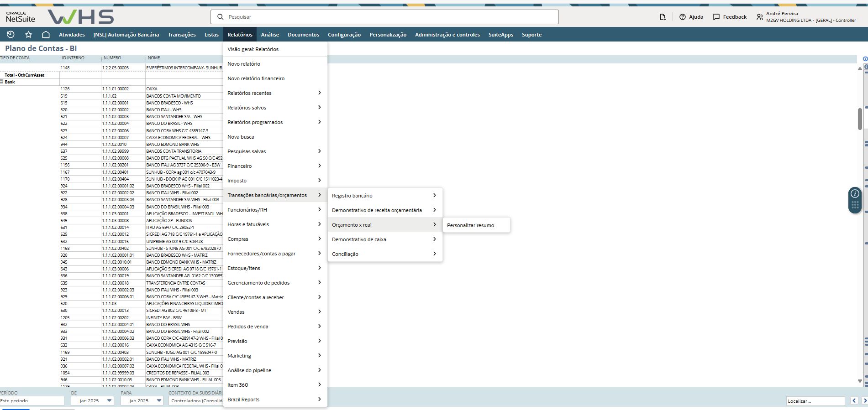Go to the home dashboard icon
Screen dimensions: 868x410
pos(46,35)
